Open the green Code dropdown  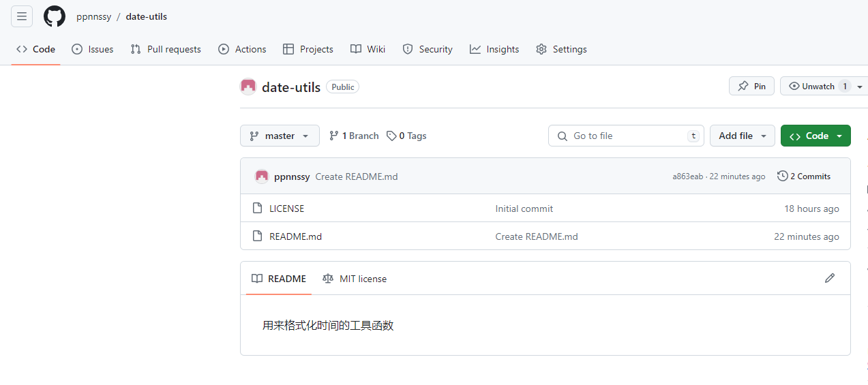[x=815, y=136]
